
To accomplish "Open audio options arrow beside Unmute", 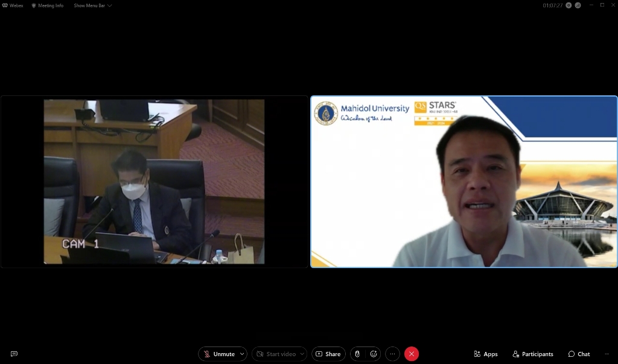I will pos(243,354).
